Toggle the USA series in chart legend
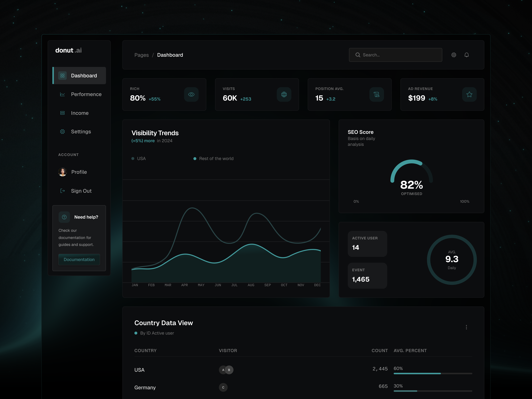 (x=139, y=158)
